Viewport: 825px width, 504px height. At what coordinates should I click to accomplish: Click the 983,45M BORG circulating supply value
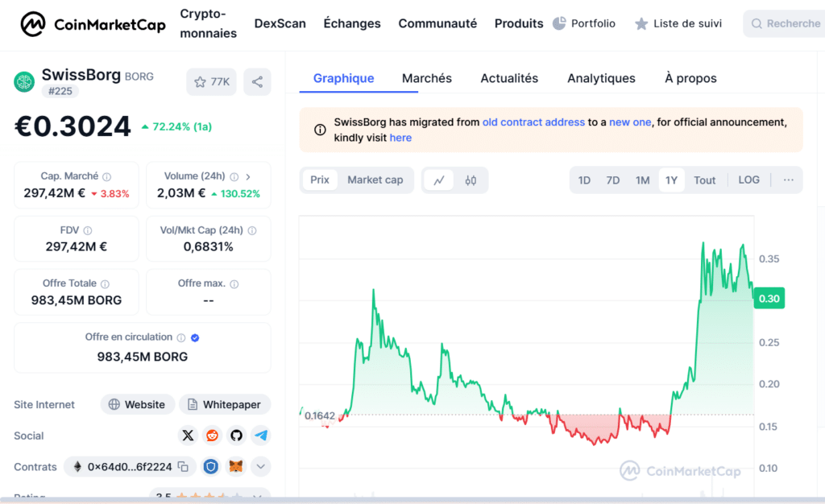point(142,357)
